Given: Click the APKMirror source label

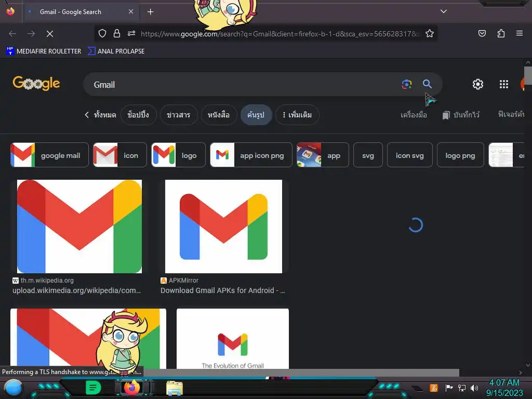Looking at the screenshot, I should 179,280.
